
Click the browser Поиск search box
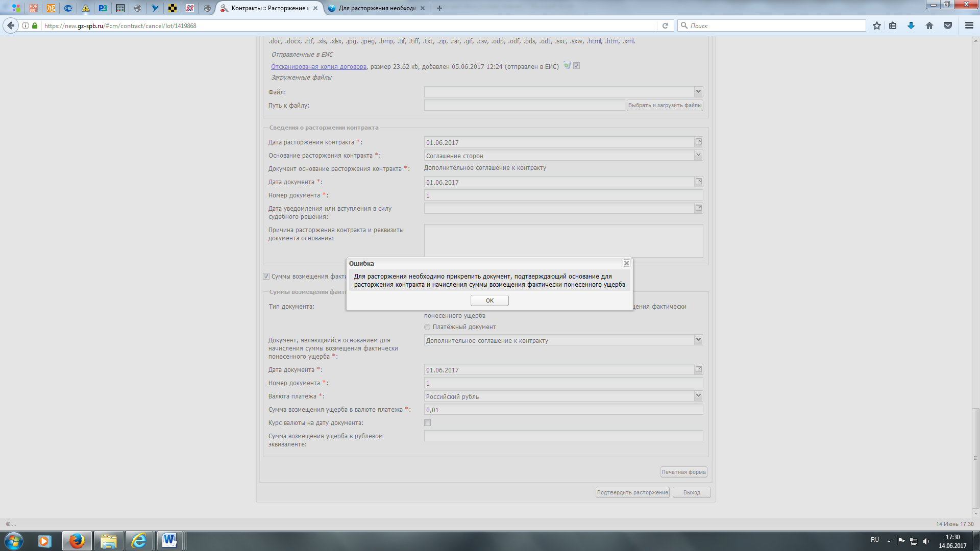click(x=771, y=26)
